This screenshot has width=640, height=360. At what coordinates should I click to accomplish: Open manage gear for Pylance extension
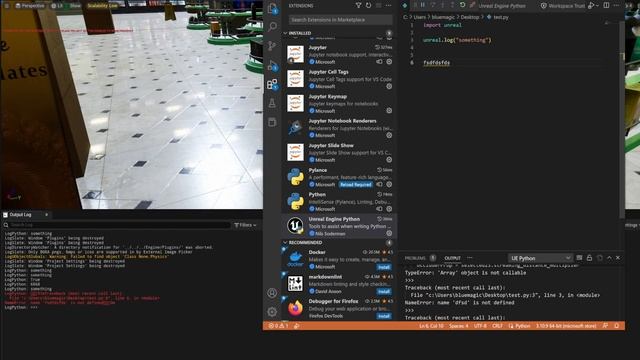(x=389, y=184)
